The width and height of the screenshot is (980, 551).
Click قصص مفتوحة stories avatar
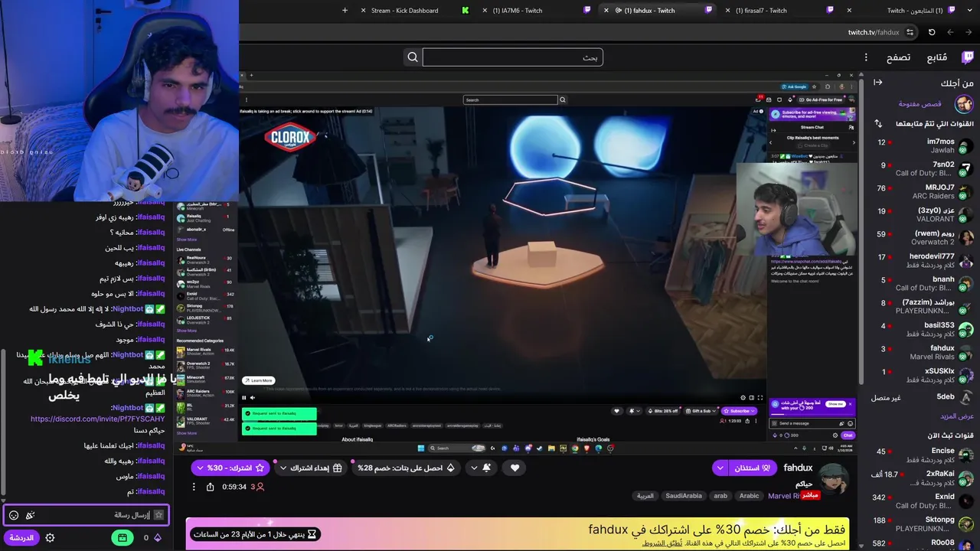[x=964, y=103]
